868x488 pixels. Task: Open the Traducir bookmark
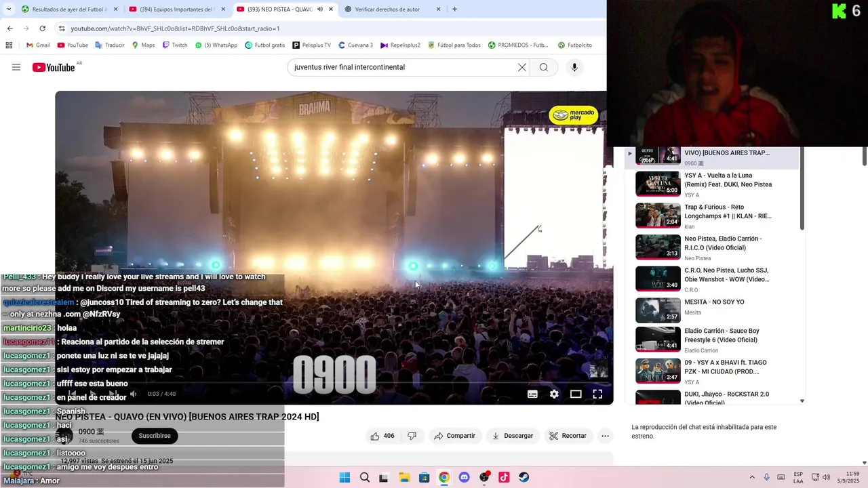click(x=110, y=45)
